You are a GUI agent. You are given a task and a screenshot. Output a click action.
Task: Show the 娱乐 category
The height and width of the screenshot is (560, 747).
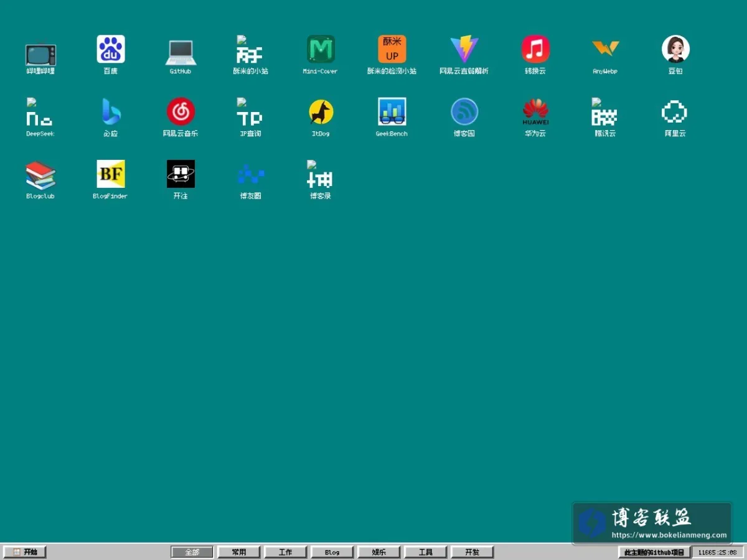tap(379, 552)
